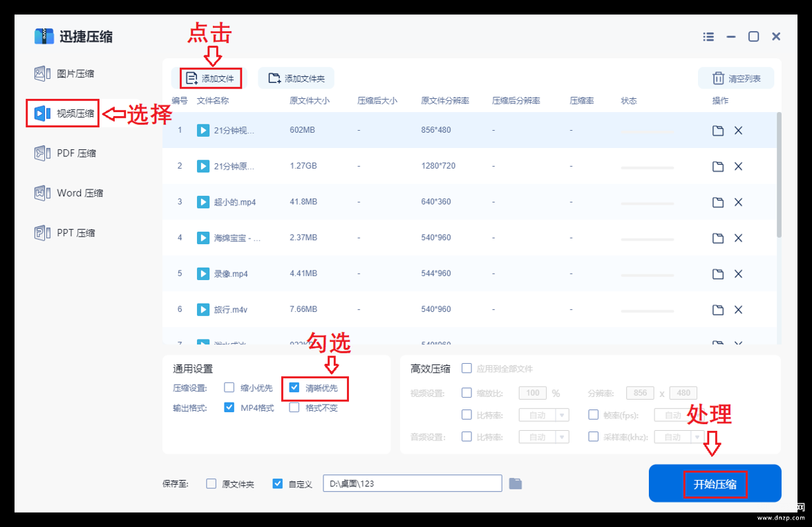Viewport: 812px width, 527px height.
Task: Click the 添加文件 button
Action: [x=210, y=78]
